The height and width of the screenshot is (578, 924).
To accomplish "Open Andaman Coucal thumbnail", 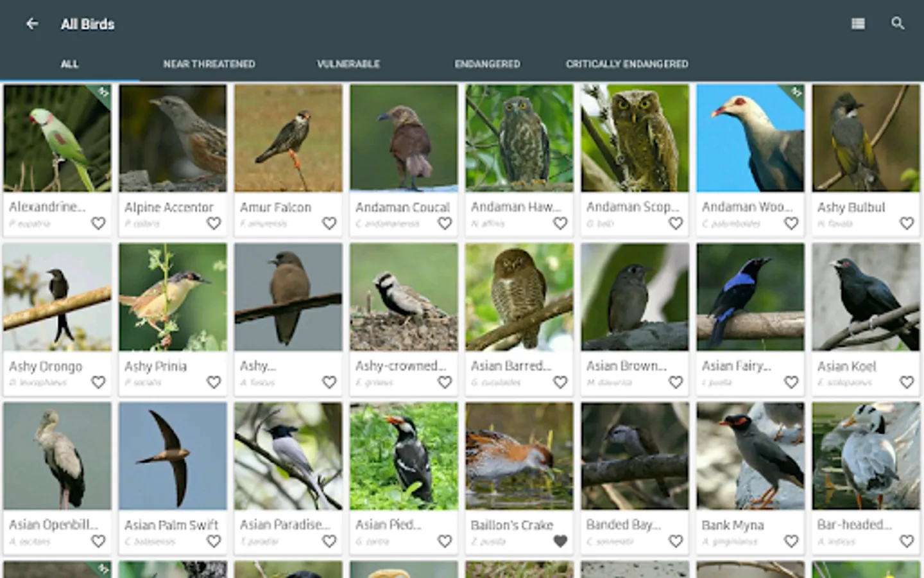I will tap(404, 138).
